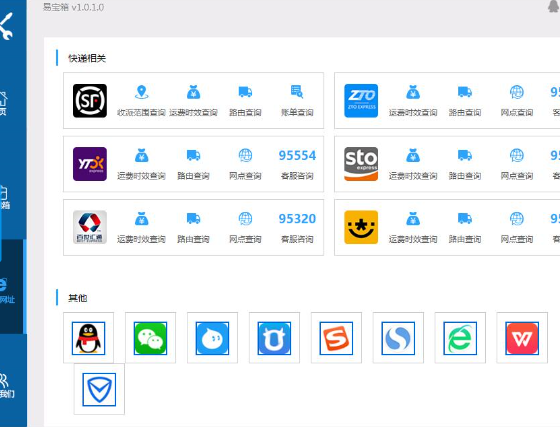Screen dimensions: 560x427
Task: Launch Tencent PC Manager shield shortcut
Action: click(99, 390)
